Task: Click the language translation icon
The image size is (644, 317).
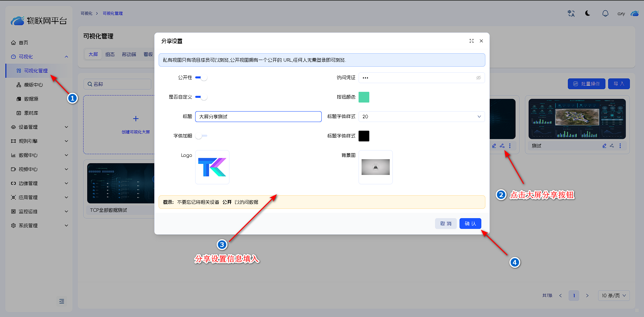Action: pyautogui.click(x=571, y=13)
